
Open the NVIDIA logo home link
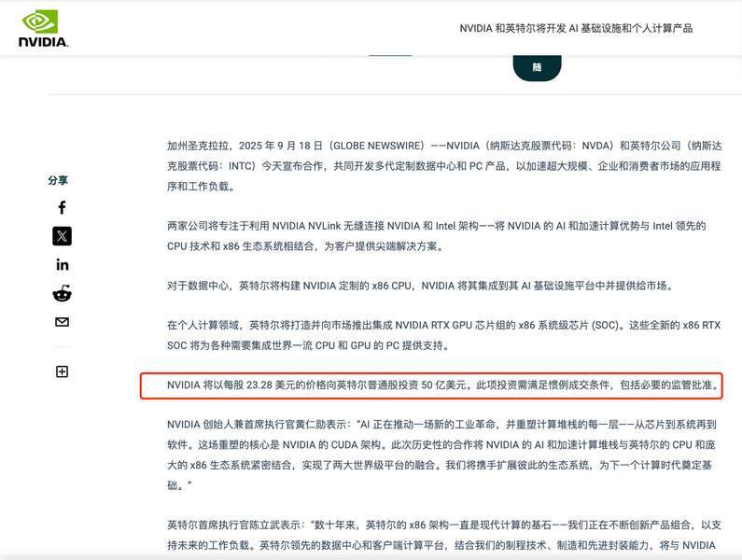(x=44, y=28)
